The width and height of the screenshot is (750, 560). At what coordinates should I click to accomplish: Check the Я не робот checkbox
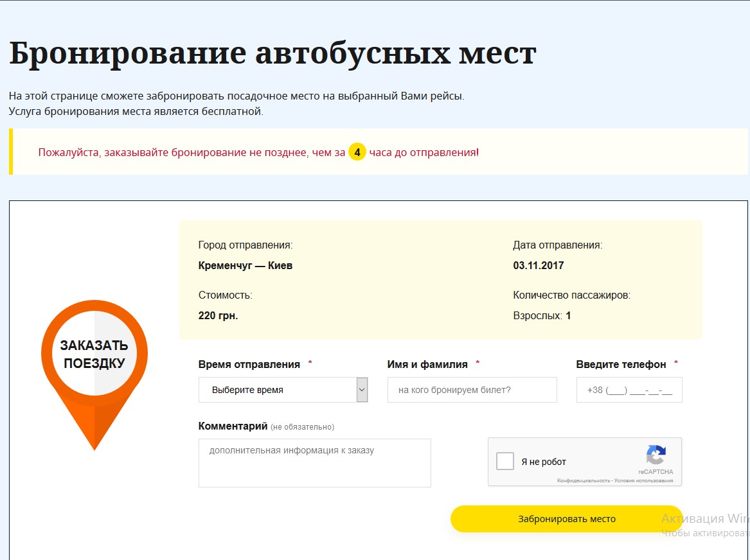pos(505,461)
